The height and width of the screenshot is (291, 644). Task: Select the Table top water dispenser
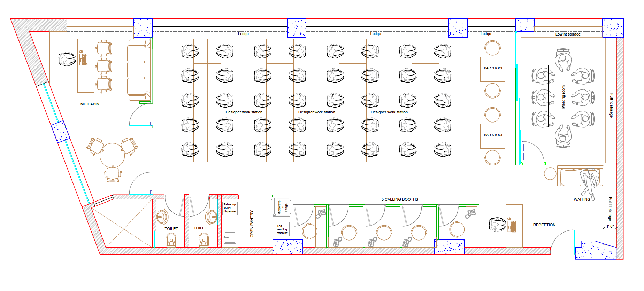[230, 208]
